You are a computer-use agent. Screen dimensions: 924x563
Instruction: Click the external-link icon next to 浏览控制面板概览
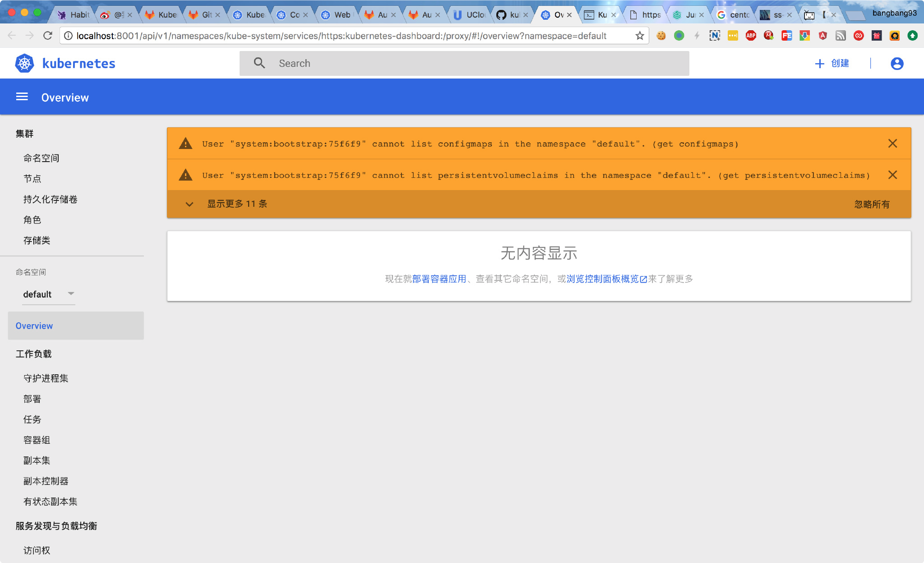(x=643, y=279)
